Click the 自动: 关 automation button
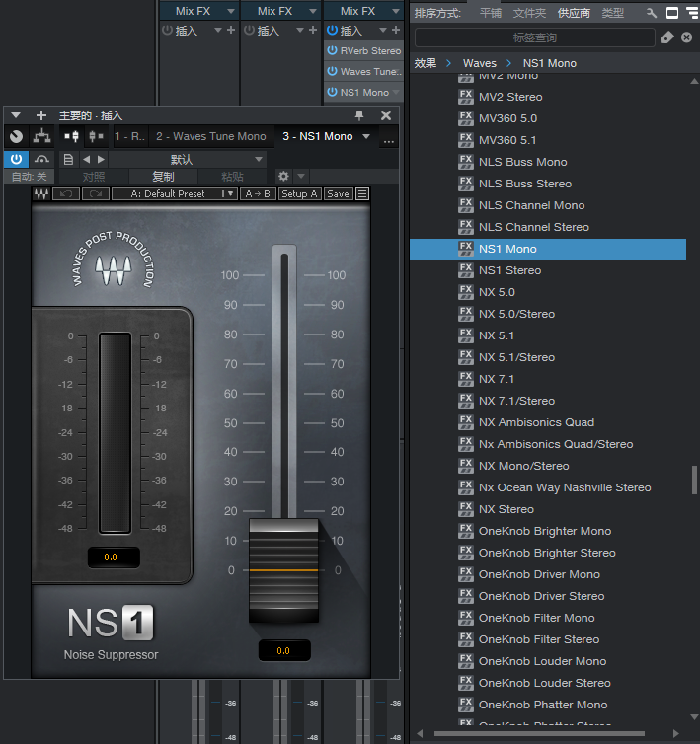700x744 pixels. (x=29, y=177)
